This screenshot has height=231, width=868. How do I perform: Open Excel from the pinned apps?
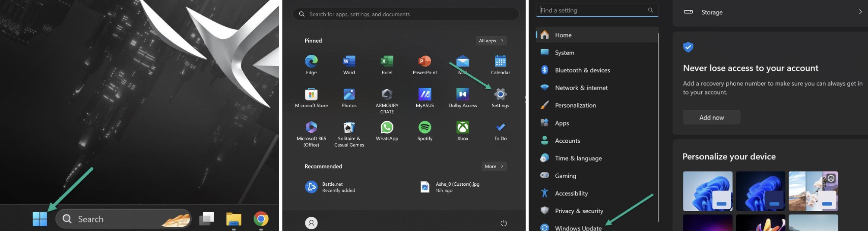pyautogui.click(x=387, y=65)
